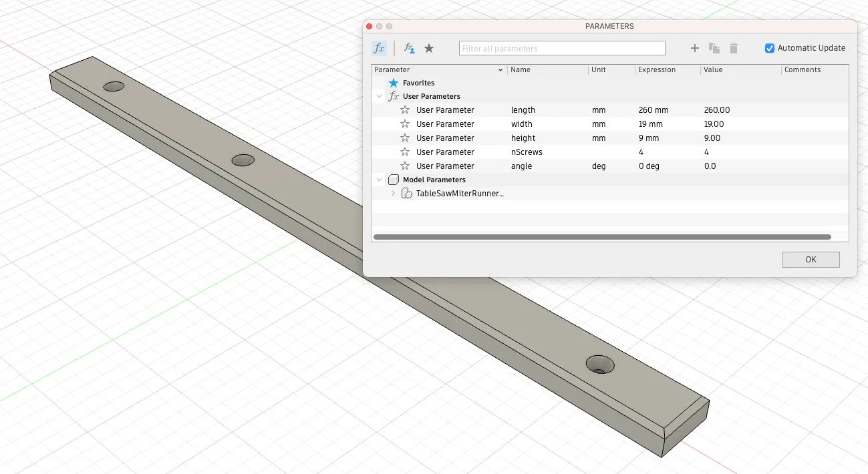
Task: Toggle the Automatic Update checkbox
Action: (x=770, y=48)
